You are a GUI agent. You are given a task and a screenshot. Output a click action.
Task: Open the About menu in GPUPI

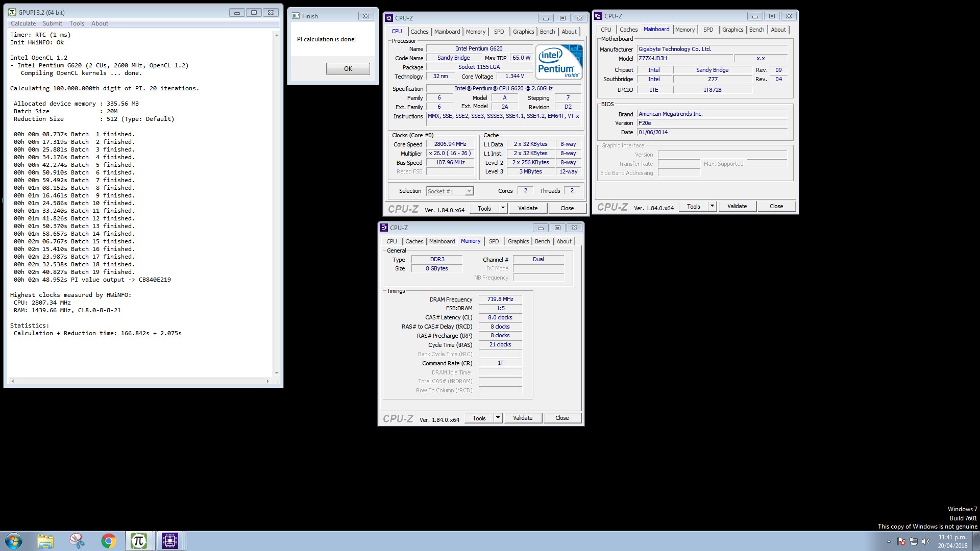click(x=100, y=23)
